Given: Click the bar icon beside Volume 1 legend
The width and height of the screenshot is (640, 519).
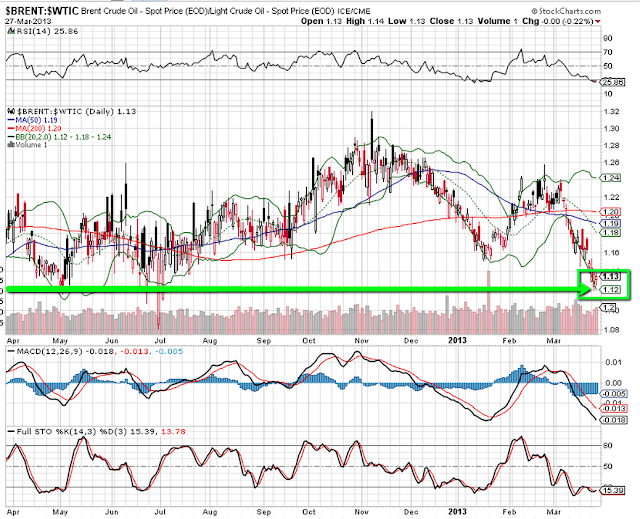Looking at the screenshot, I should click(11, 145).
